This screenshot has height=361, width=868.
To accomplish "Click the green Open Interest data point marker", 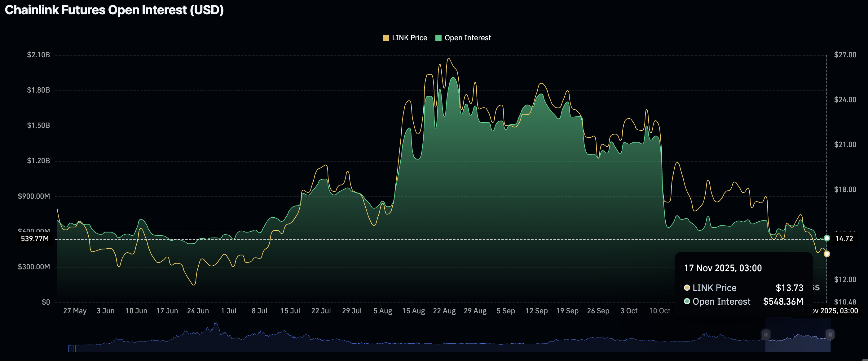I will (x=827, y=238).
